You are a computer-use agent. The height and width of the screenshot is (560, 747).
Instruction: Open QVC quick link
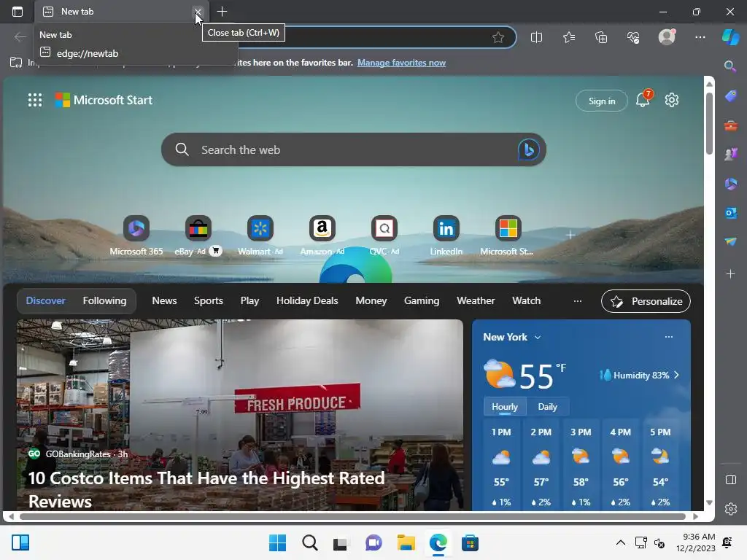[384, 236]
